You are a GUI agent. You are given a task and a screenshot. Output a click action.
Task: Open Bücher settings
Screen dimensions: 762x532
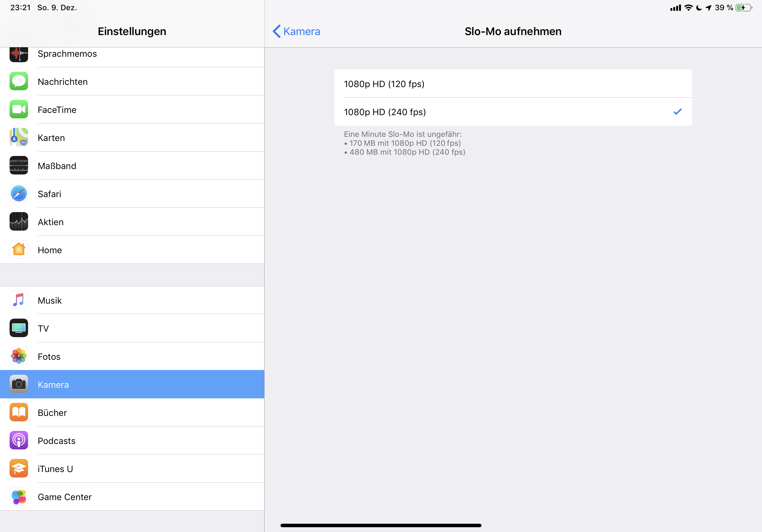tap(132, 413)
